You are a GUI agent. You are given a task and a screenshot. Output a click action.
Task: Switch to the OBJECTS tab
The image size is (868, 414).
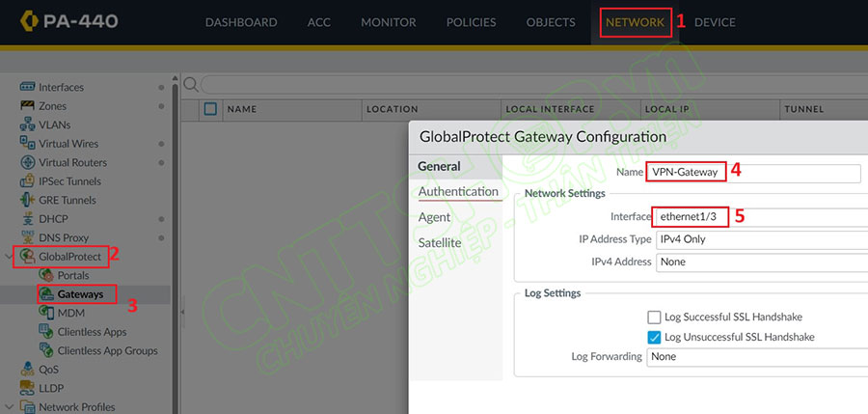pos(551,22)
